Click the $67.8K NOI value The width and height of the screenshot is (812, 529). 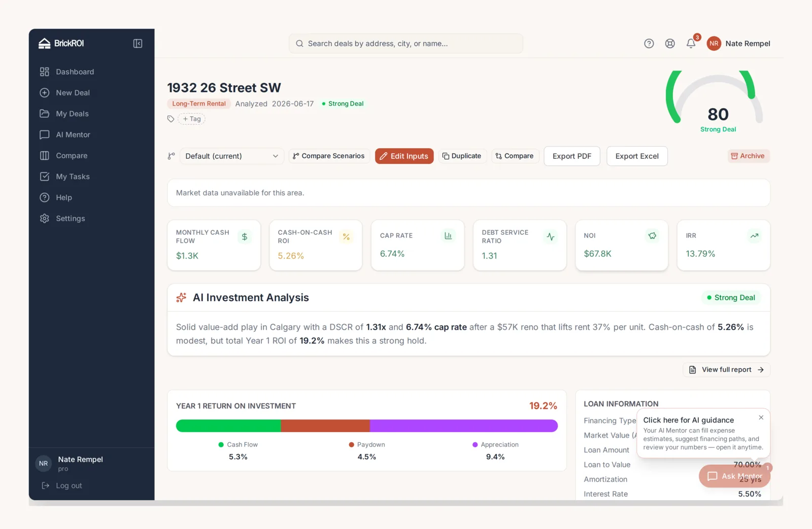tap(597, 254)
